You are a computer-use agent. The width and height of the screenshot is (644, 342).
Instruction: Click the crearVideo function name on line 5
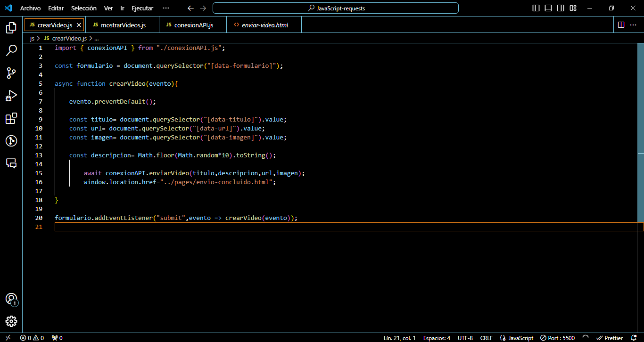127,83
